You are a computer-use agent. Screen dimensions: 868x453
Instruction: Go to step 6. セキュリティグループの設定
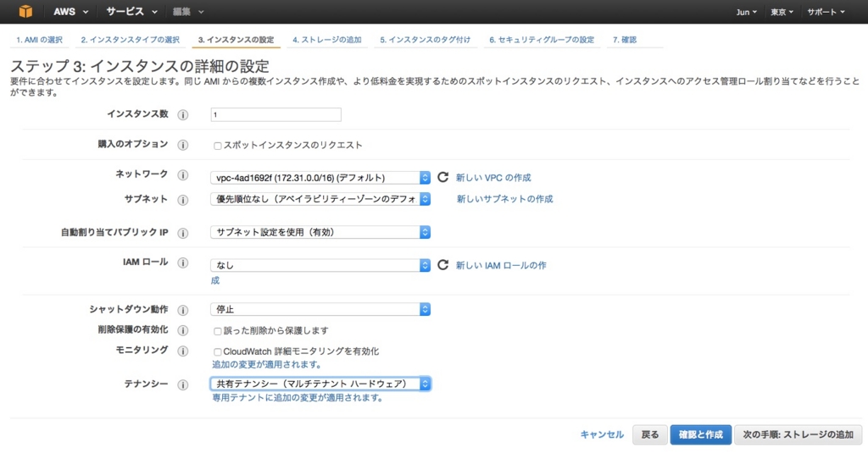[542, 40]
